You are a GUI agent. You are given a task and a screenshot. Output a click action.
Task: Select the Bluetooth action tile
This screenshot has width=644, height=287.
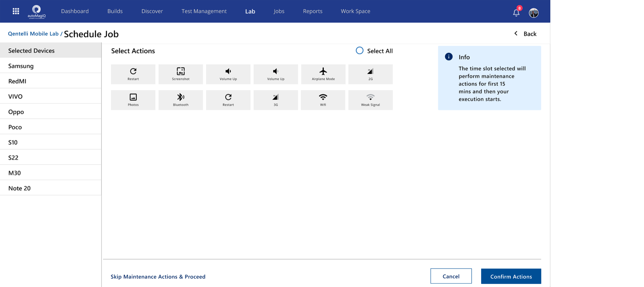(x=181, y=100)
